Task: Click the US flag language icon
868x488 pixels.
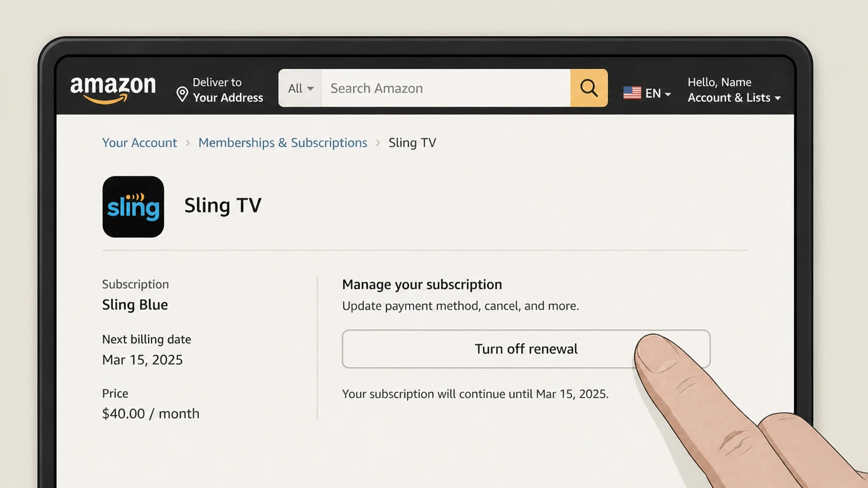Action: point(632,93)
